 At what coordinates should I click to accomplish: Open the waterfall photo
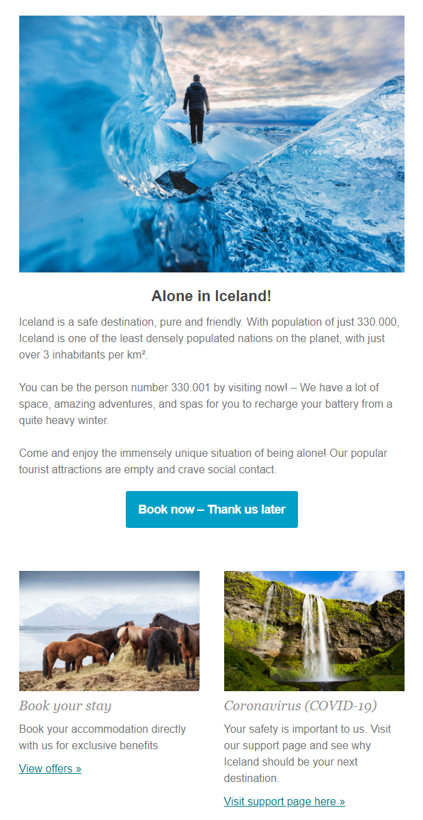pos(314,631)
